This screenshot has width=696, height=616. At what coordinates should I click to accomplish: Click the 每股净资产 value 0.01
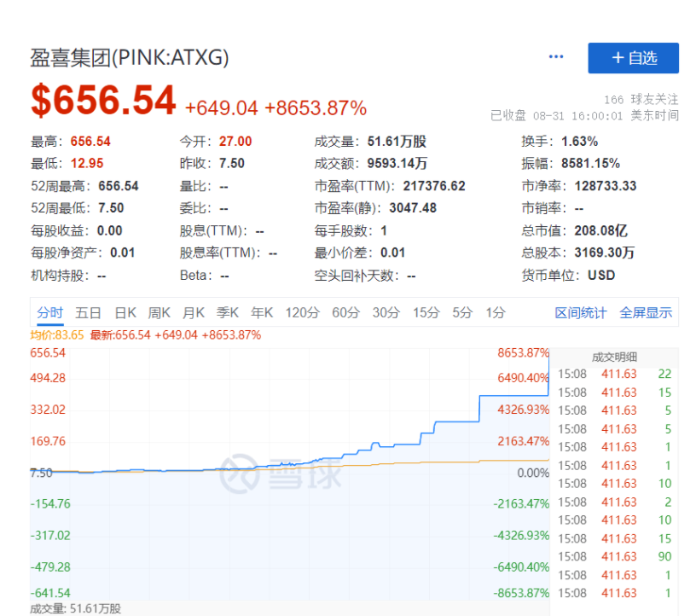click(x=123, y=253)
